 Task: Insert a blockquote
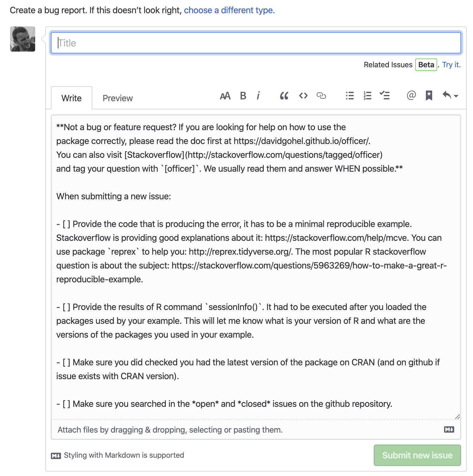click(x=284, y=96)
